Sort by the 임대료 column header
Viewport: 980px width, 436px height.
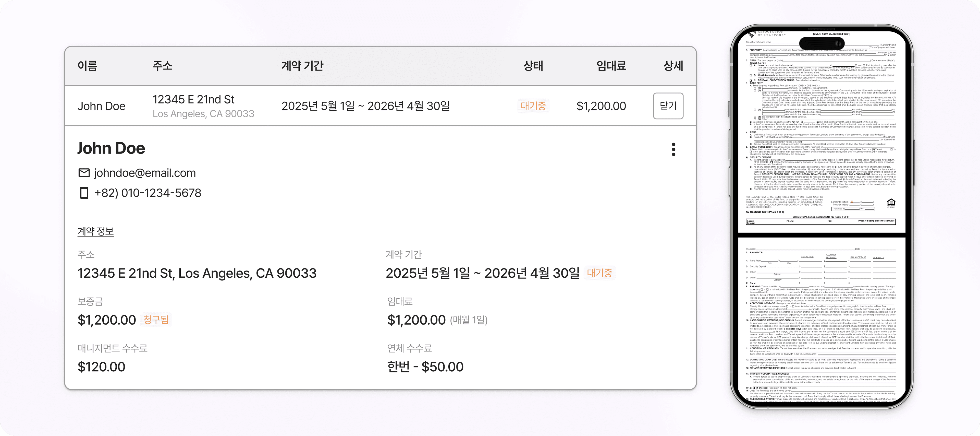pyautogui.click(x=611, y=65)
